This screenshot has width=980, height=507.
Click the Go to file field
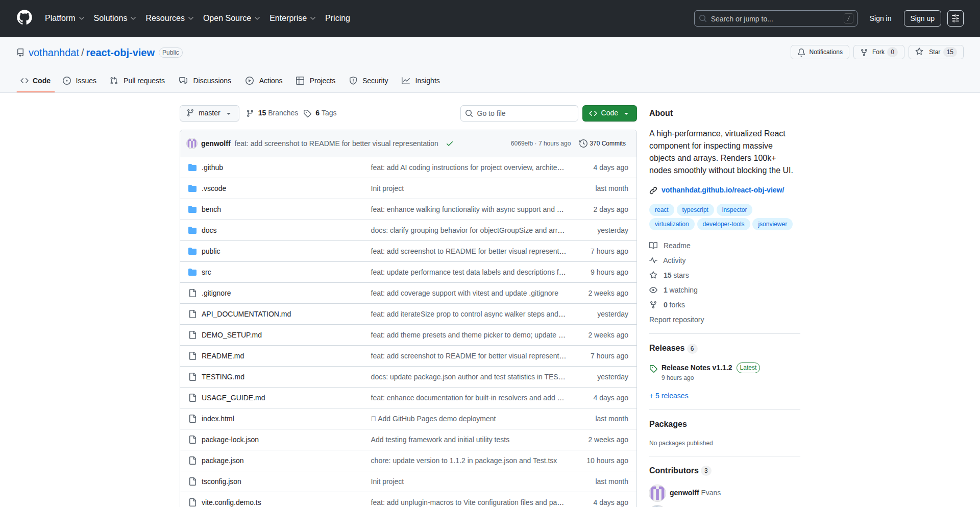519,113
